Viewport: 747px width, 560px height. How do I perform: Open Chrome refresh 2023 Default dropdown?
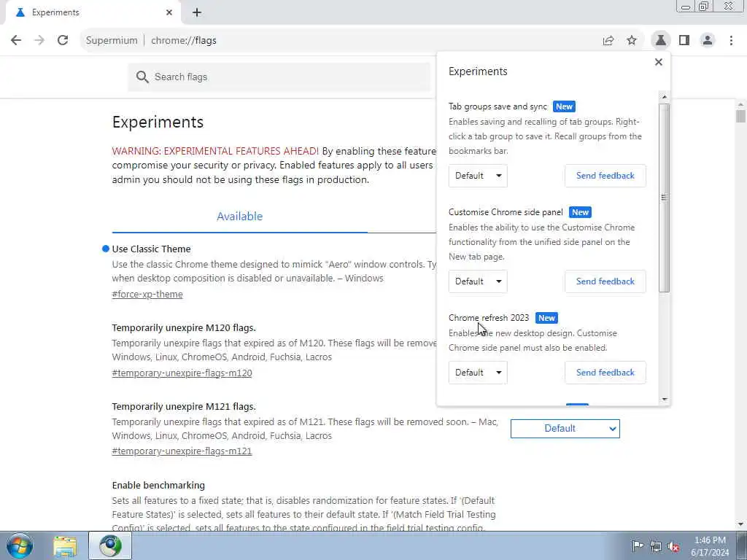tap(478, 373)
